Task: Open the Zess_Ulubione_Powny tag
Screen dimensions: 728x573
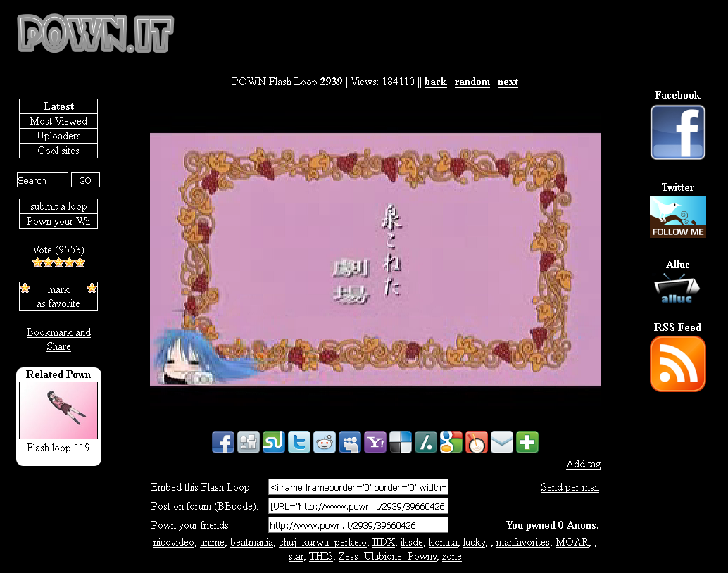Action: pos(388,556)
